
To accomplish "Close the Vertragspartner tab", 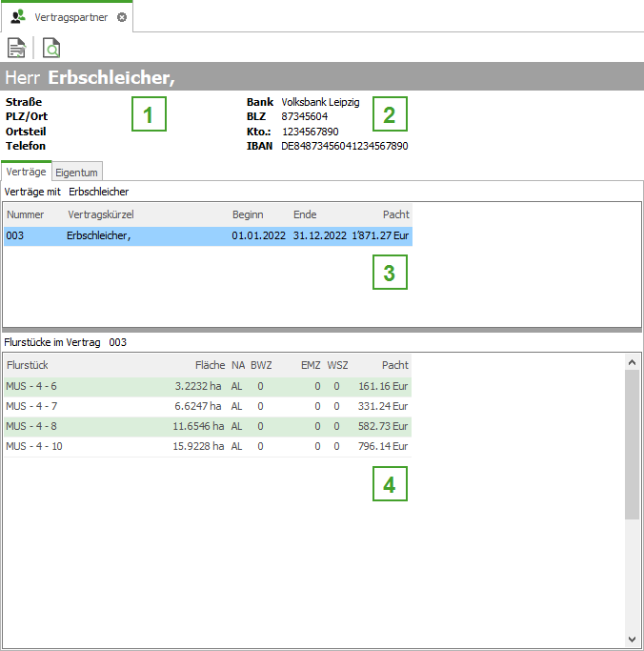I will pos(122,17).
